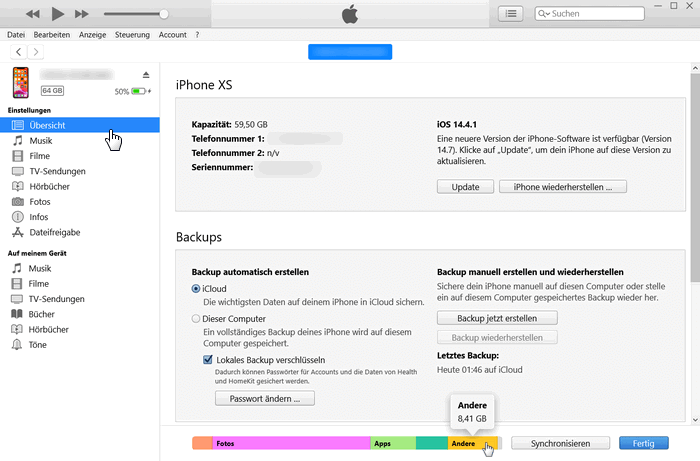This screenshot has width=700, height=461.
Task: Click the blue device name button
Action: click(x=350, y=52)
